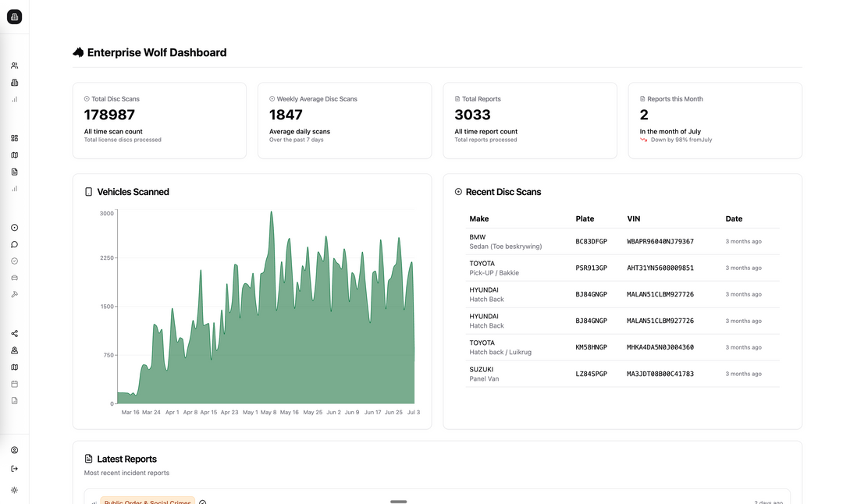This screenshot has width=843, height=504.
Task: Open the dashboard grid icon in sidebar
Action: (14, 138)
